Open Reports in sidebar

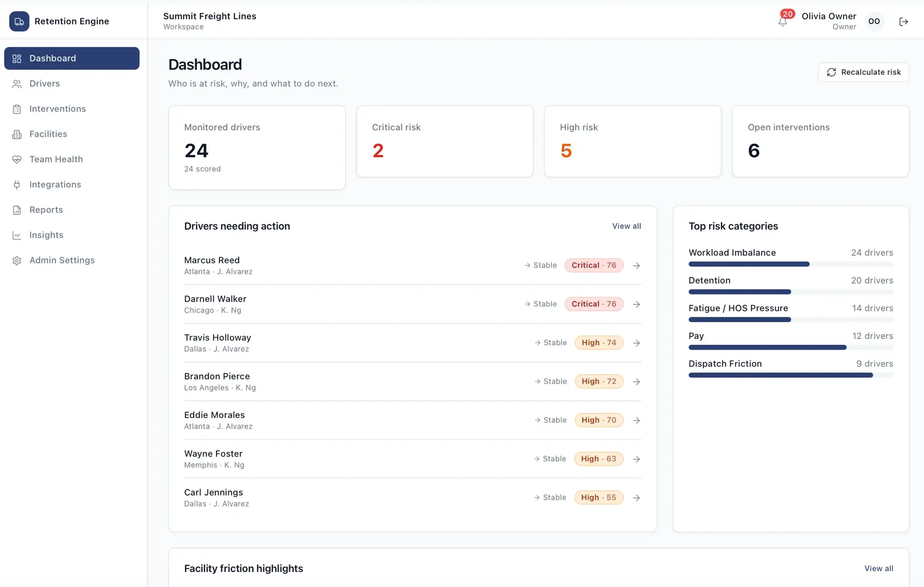(x=72, y=210)
